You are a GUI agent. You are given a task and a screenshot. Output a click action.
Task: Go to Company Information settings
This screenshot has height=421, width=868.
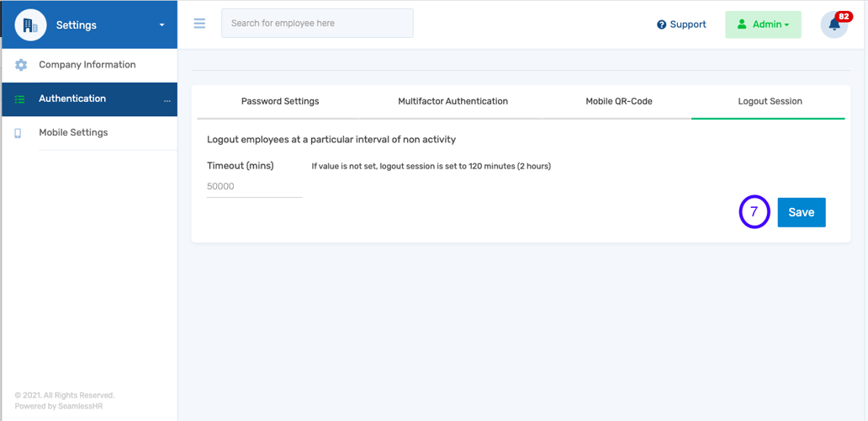click(87, 65)
